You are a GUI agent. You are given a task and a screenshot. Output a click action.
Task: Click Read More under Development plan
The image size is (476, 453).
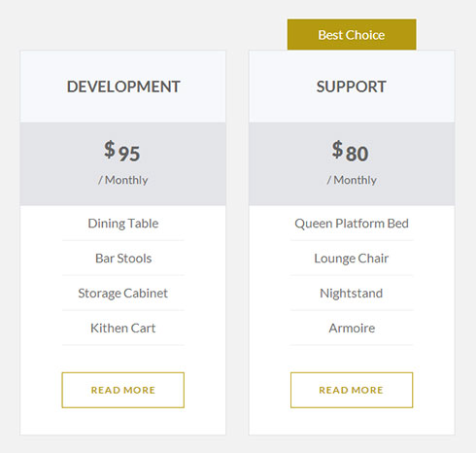[x=123, y=390]
